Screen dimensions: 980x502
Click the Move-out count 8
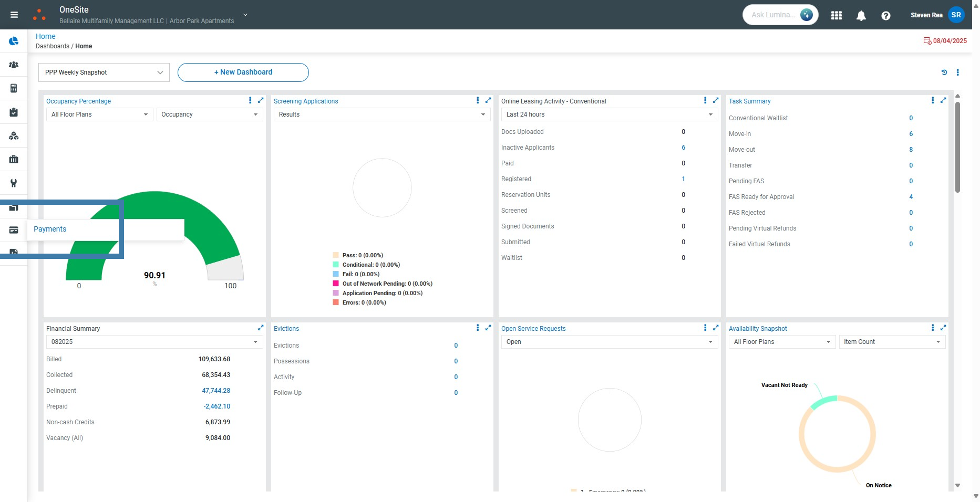(911, 150)
